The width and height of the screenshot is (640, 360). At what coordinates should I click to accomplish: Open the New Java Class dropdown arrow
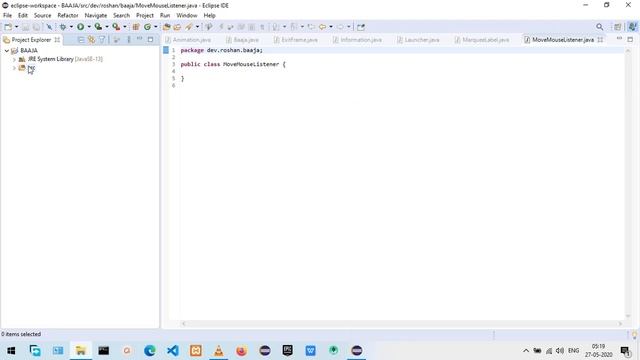[x=156, y=27]
